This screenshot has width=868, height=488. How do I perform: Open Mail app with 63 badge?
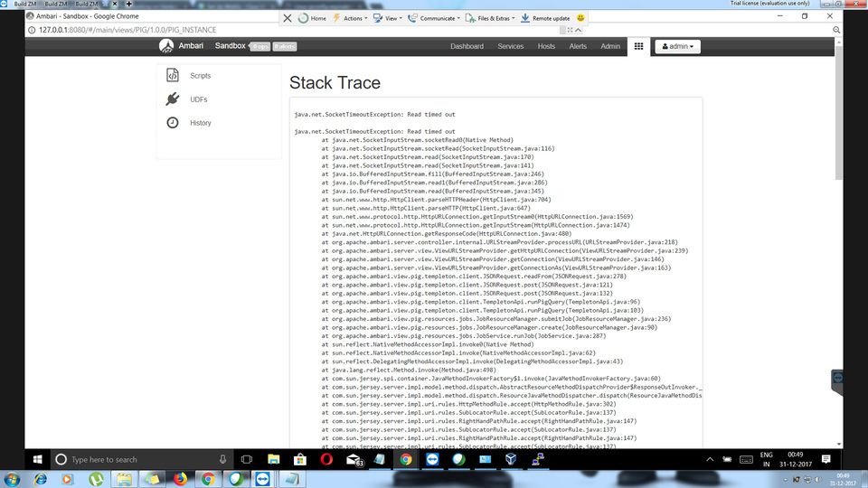coord(354,459)
